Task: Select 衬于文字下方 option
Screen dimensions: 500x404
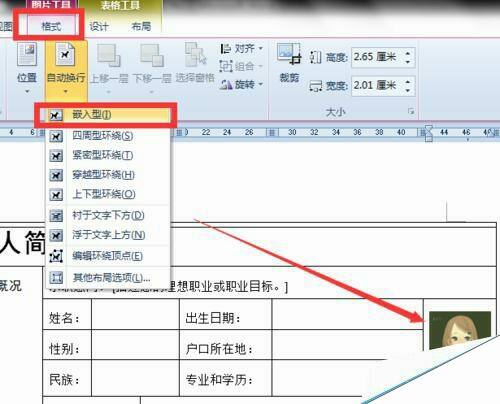Action: [108, 215]
